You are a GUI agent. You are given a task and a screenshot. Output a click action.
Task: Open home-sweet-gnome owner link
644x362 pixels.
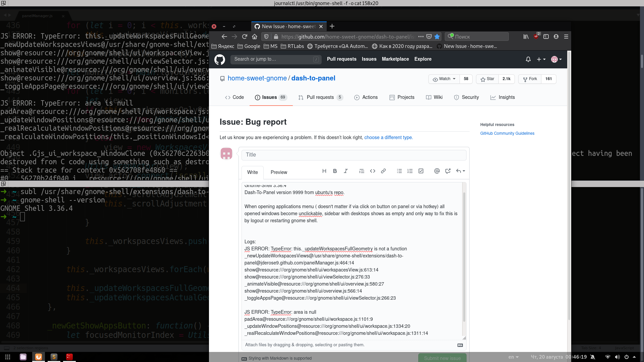pos(257,78)
